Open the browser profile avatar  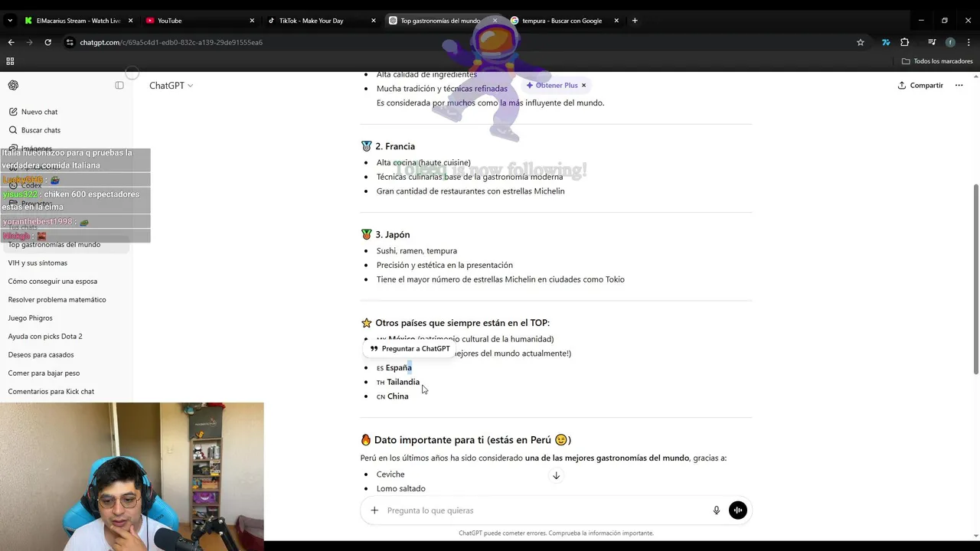click(x=950, y=42)
